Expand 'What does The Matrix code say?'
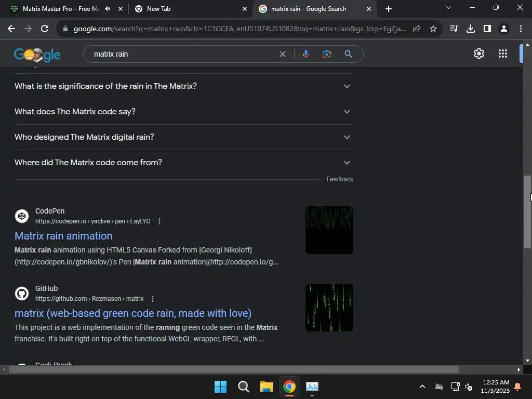Viewport: 532px width, 399px height. point(183,112)
